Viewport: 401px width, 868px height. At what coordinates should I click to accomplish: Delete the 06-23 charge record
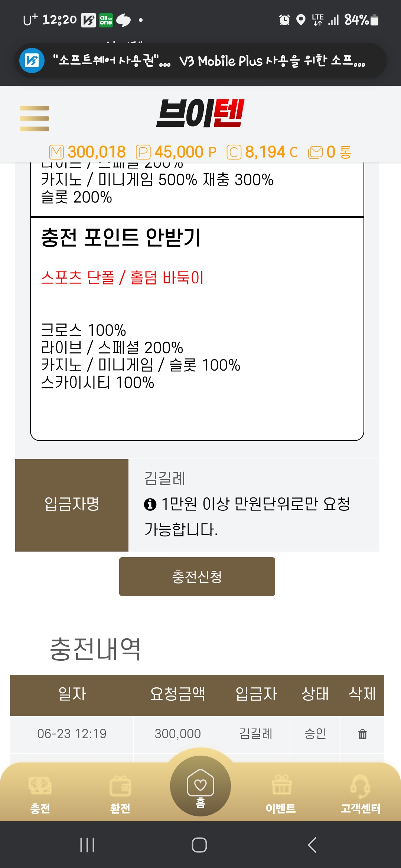362,734
